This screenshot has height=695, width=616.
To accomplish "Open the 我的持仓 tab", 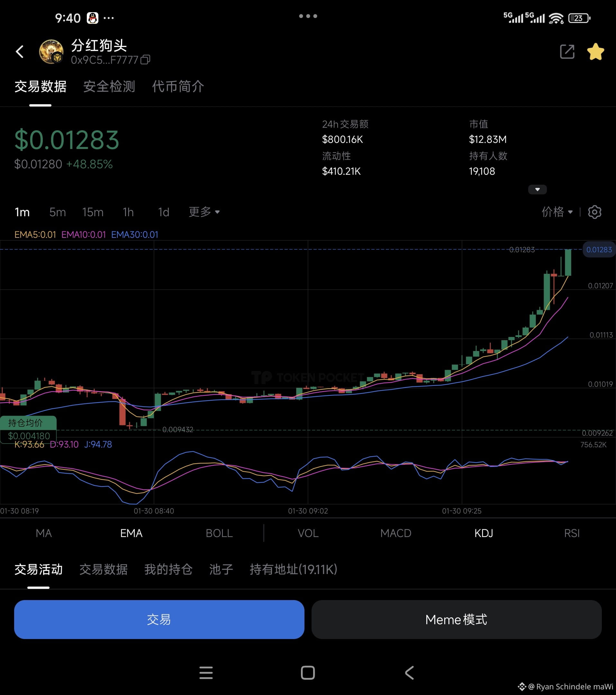I will (x=168, y=569).
